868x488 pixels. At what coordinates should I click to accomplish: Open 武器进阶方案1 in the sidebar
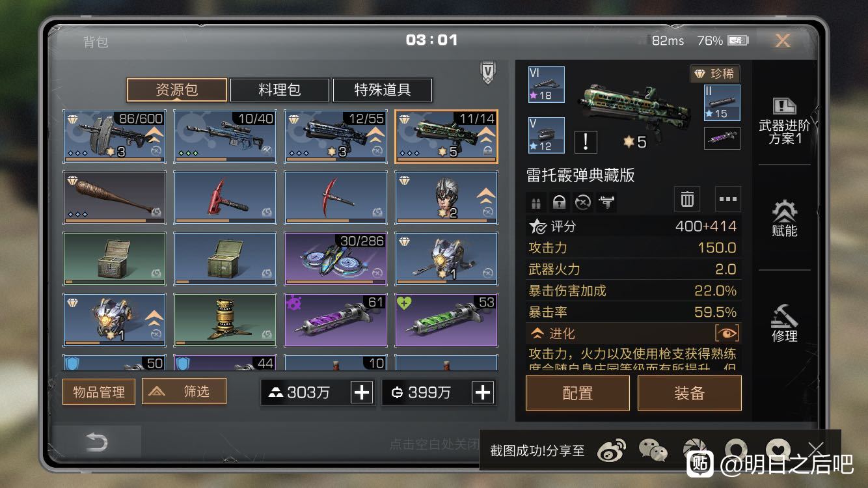784,122
